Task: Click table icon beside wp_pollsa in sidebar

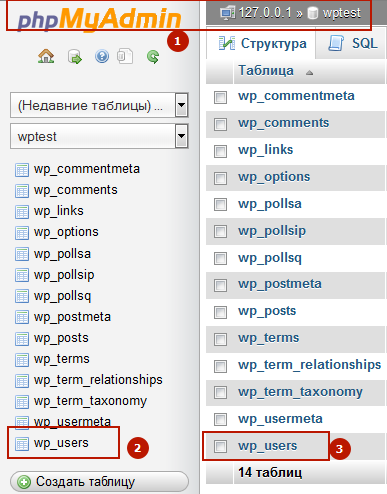Action: tap(22, 255)
